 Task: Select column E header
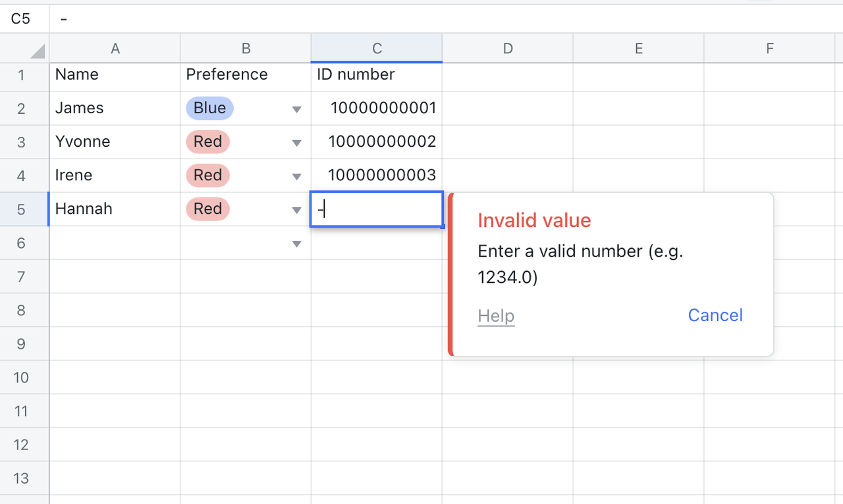[x=638, y=48]
